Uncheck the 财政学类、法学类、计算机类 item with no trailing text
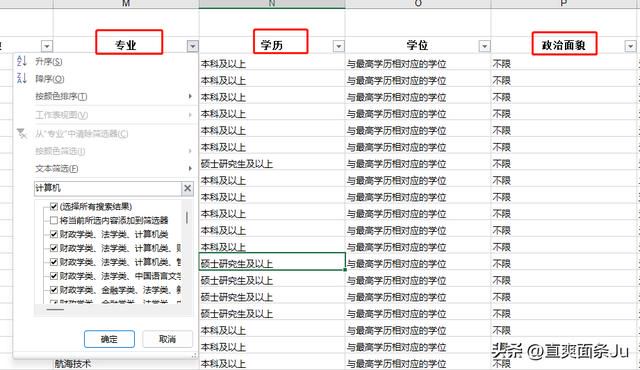The image size is (640, 370). (53, 234)
